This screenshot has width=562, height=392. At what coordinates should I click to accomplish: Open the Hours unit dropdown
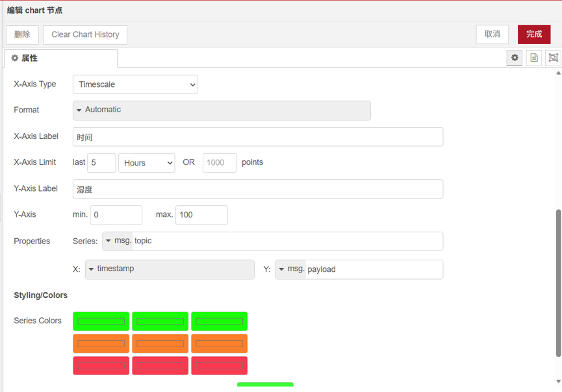point(147,163)
